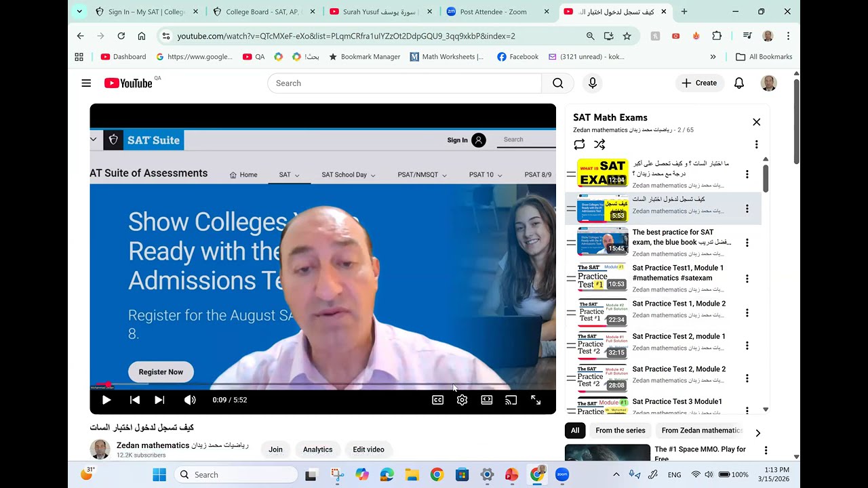
Task: Open 'Sat Practice Test 2, module 1' playlist item
Action: click(663, 346)
